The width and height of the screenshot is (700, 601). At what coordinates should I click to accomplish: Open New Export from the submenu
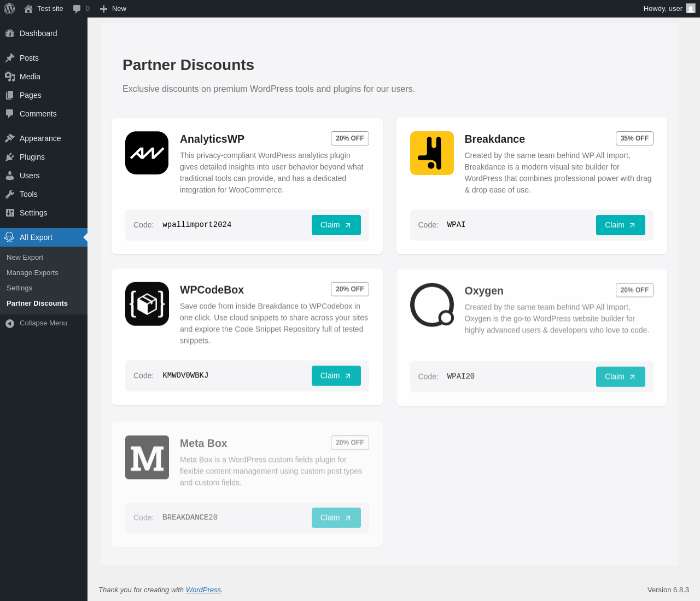pos(25,258)
